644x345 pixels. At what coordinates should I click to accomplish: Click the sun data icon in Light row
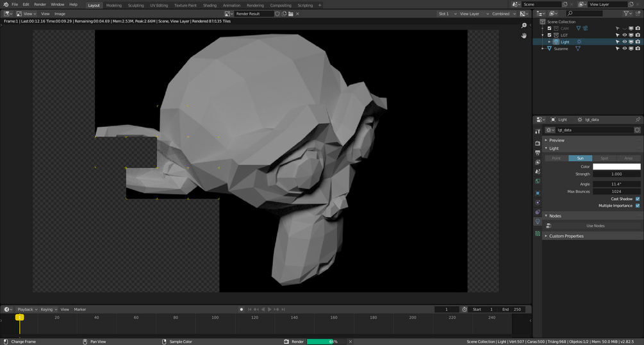579,42
